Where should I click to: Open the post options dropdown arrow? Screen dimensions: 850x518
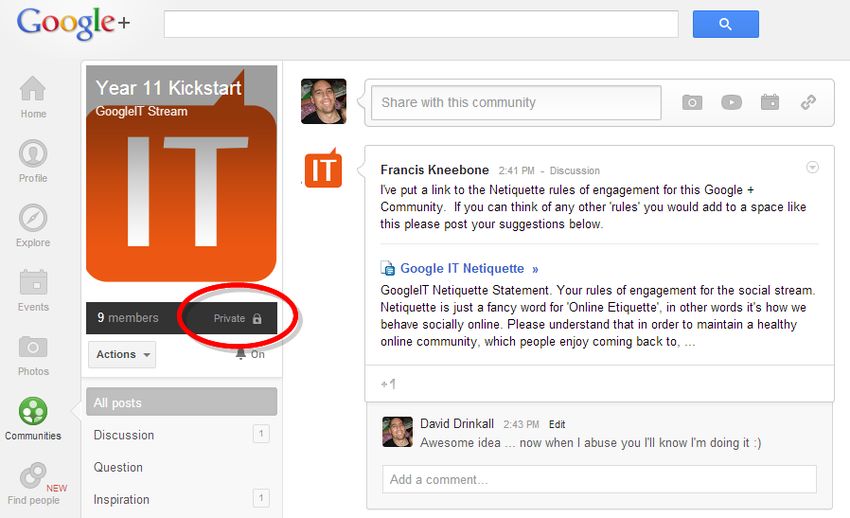[812, 167]
